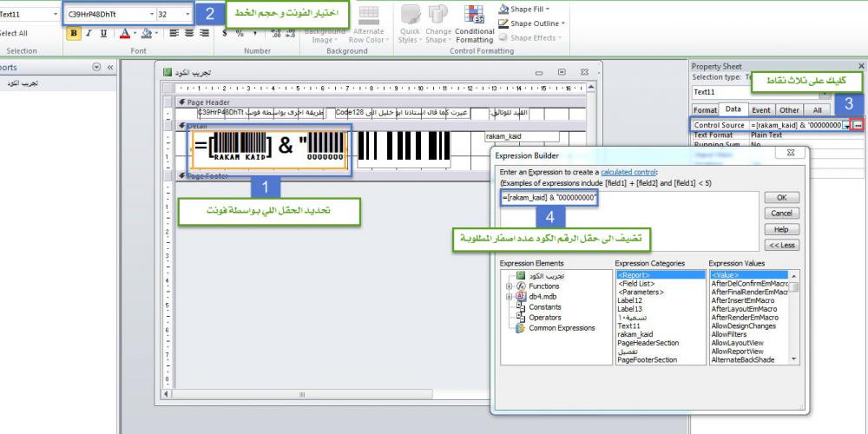
Task: Center text in Font group
Action: 189,33
